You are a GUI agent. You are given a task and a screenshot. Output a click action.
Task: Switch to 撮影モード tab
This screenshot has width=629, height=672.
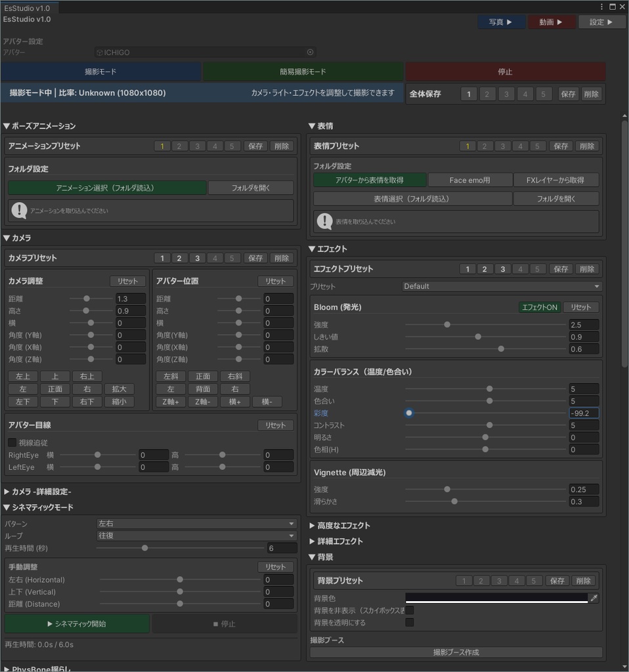(100, 72)
